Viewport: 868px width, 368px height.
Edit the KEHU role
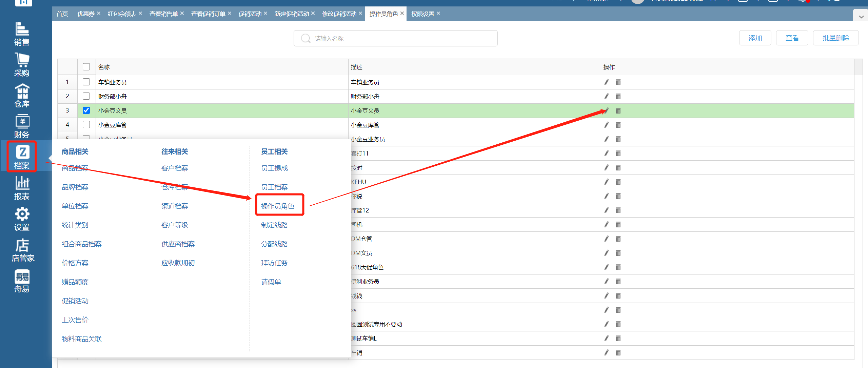tap(607, 182)
